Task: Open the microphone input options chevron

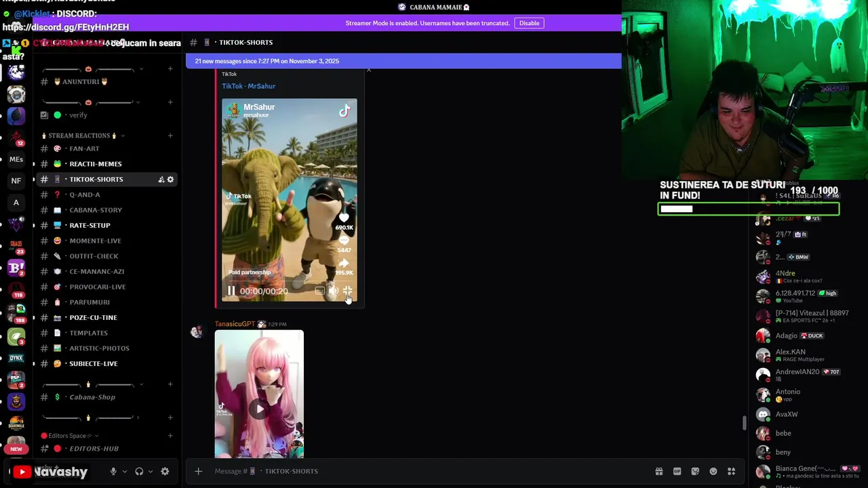Action: tap(125, 471)
